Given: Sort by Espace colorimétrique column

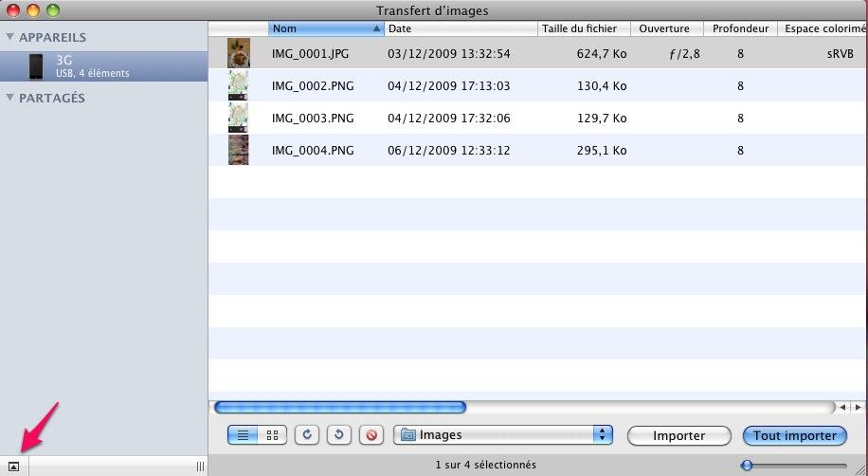Looking at the screenshot, I should click(x=823, y=28).
